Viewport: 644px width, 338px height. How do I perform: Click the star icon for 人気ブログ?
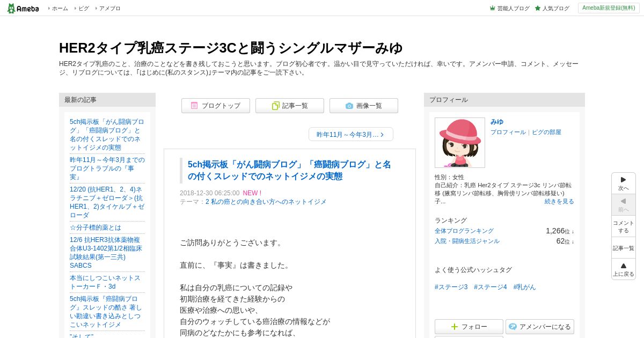click(538, 8)
